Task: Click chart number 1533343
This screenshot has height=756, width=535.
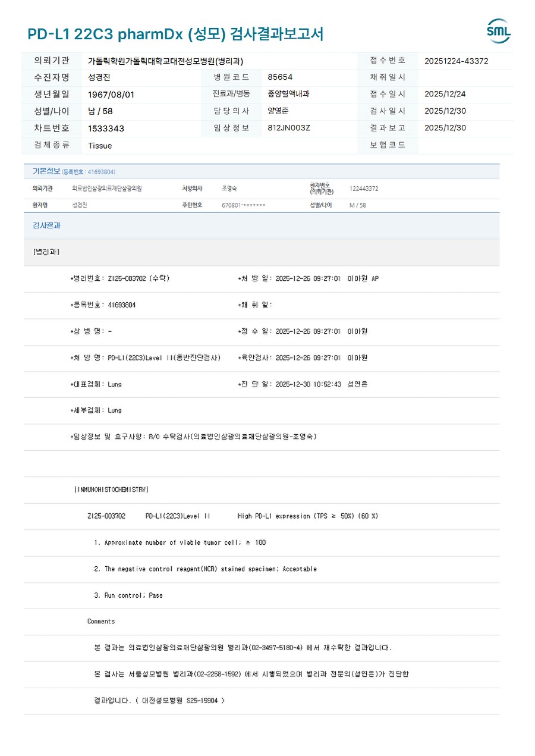Action: [106, 128]
